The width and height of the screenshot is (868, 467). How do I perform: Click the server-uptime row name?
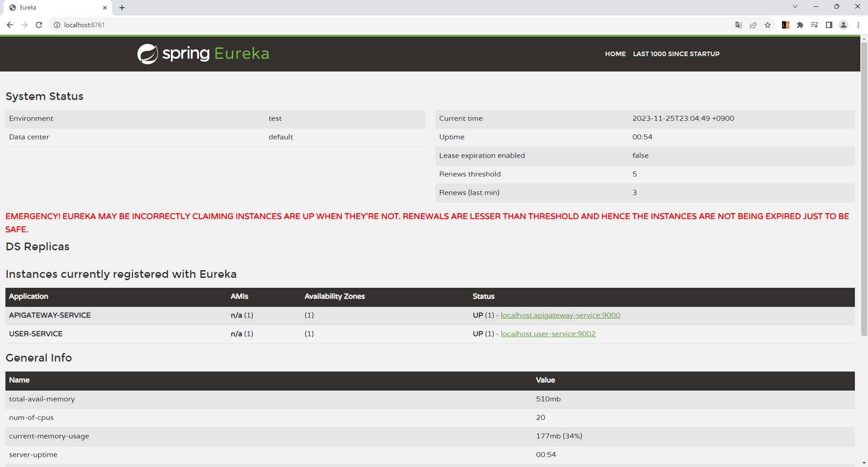tap(33, 455)
